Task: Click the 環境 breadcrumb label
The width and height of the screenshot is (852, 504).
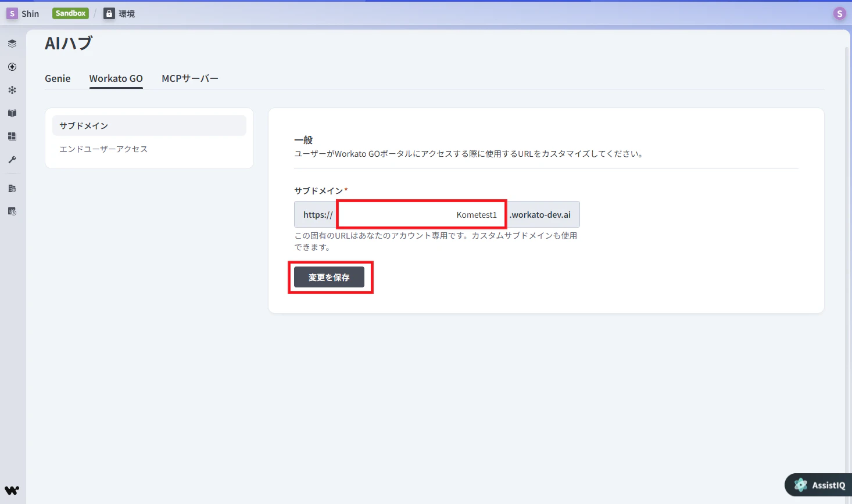Action: 127,13
